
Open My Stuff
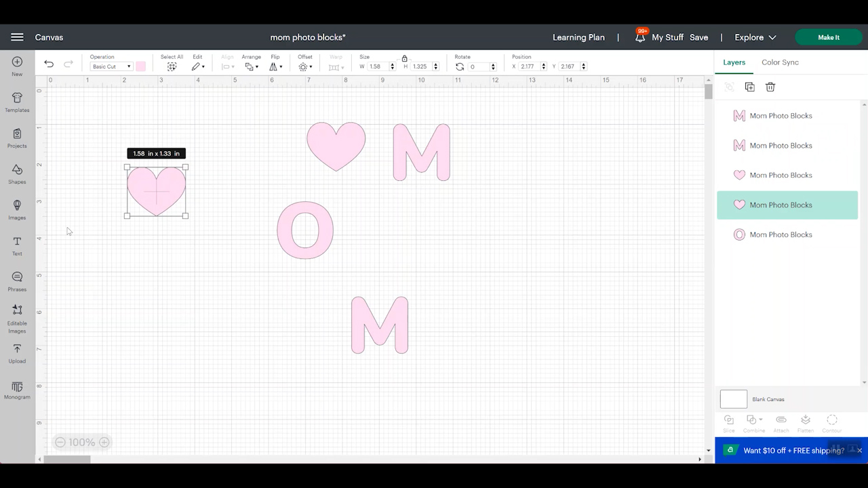click(667, 37)
